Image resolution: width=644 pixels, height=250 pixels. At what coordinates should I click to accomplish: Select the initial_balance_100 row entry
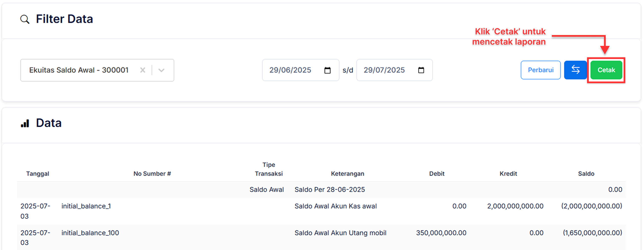click(x=90, y=233)
